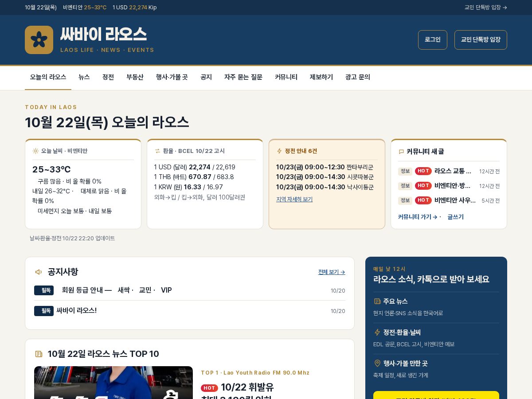Open 지역 자세히 보기 link
This screenshot has height=399, width=532.
294,199
